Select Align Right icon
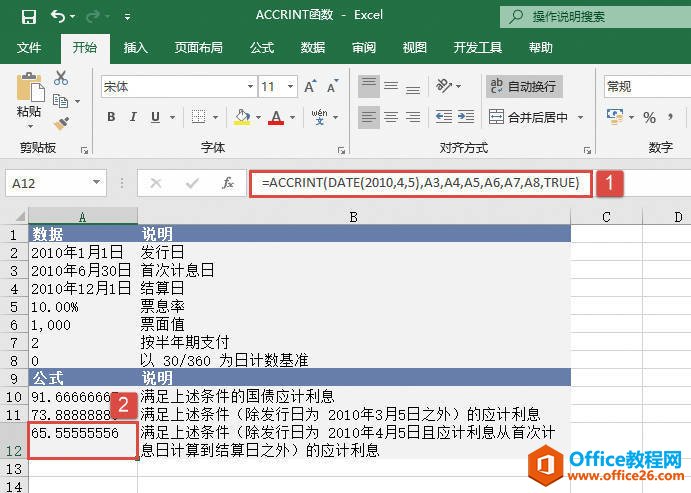Screen dimensions: 691x493 412,117
